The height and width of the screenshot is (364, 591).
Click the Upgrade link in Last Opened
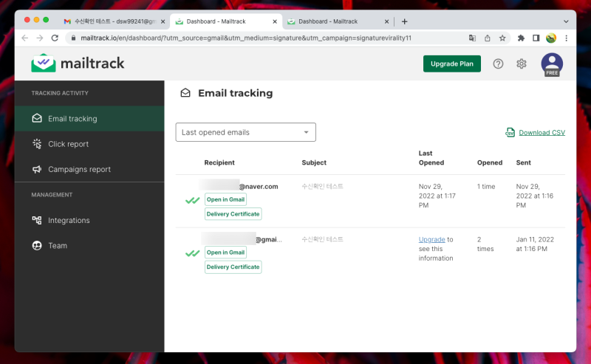coord(431,239)
